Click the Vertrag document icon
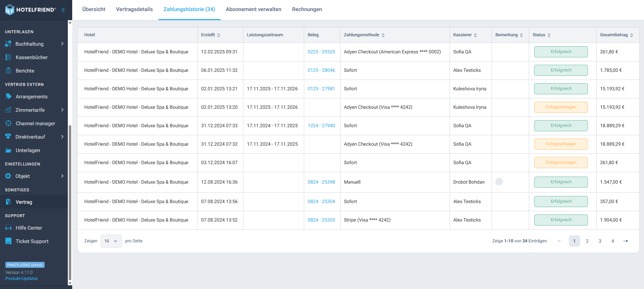Screen dimensions: 644x289 coord(8,202)
